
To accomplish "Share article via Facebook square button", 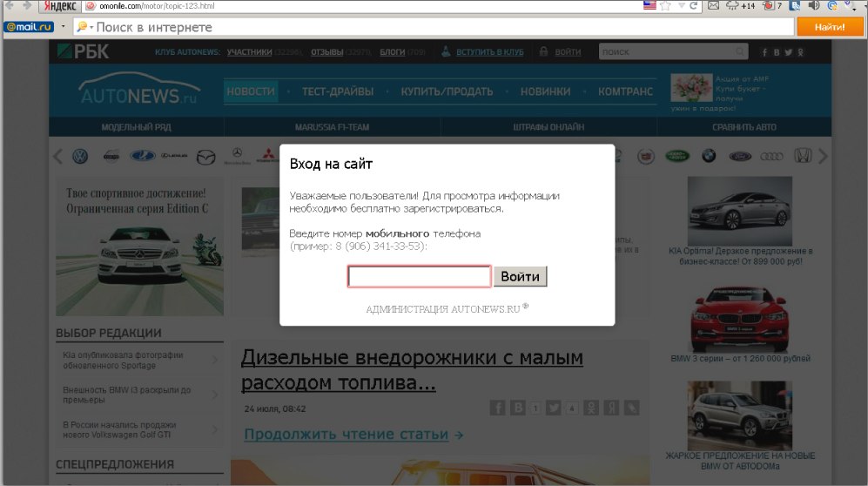I will tap(497, 408).
